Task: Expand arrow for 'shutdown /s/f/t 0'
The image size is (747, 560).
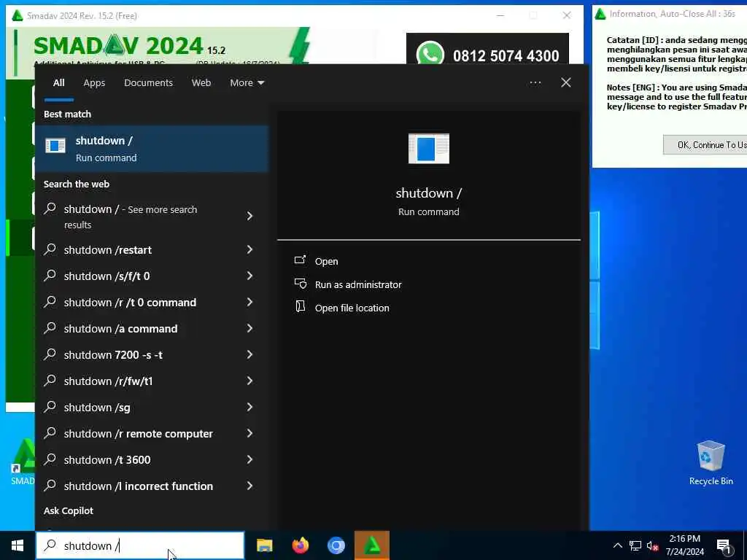Action: 249,276
